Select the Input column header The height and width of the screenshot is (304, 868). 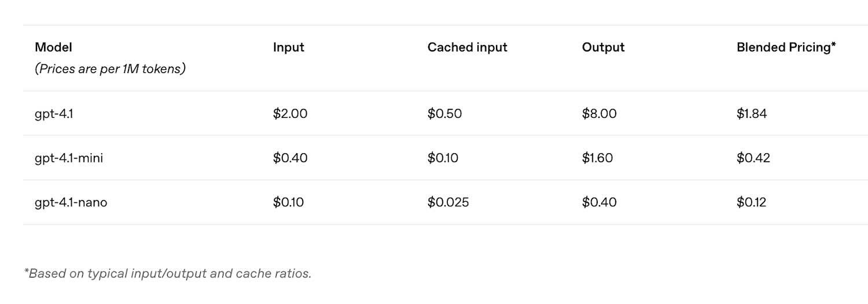[288, 47]
